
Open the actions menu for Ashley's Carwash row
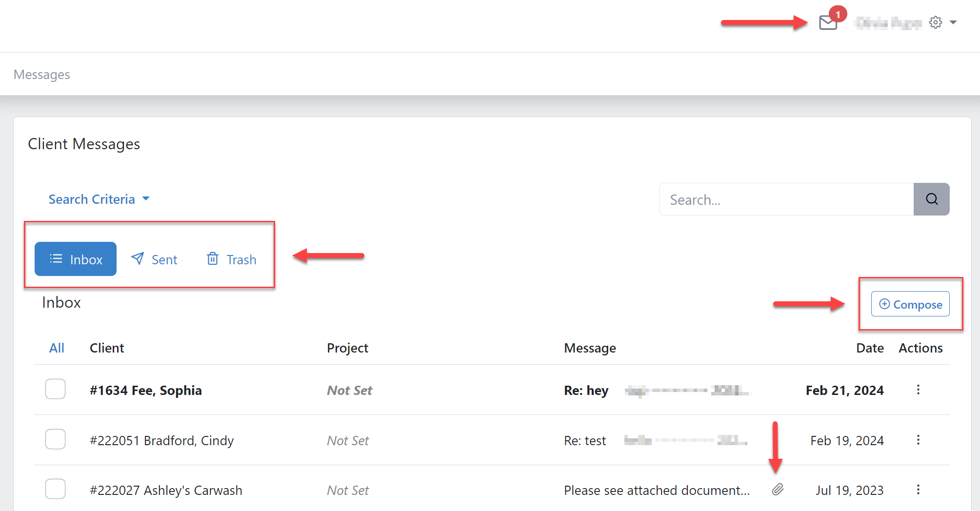point(918,490)
